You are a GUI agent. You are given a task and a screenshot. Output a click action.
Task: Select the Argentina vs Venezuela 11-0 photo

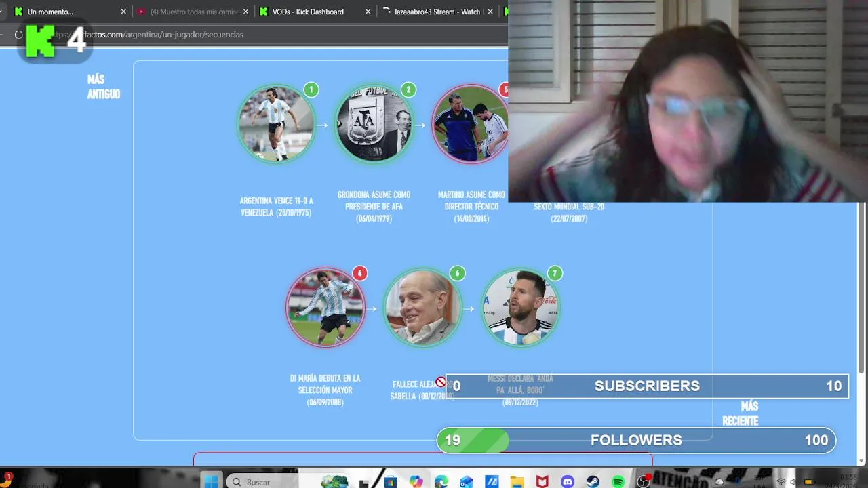(x=276, y=124)
